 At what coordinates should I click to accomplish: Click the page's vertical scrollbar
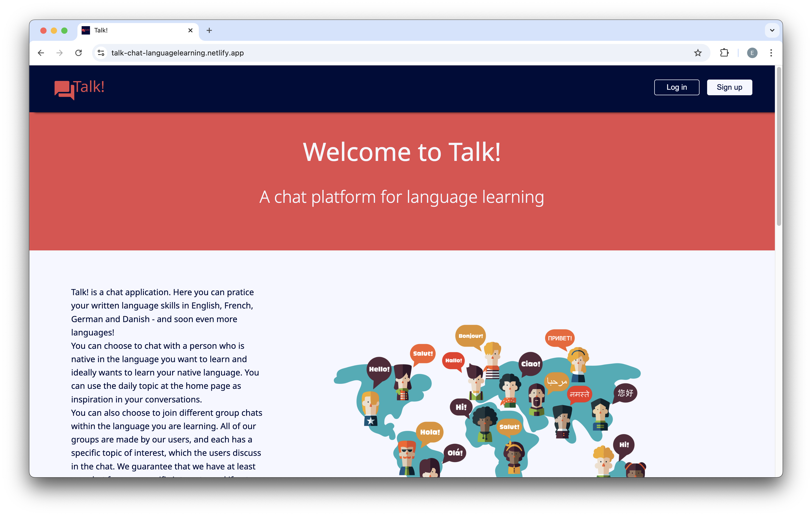point(779,147)
